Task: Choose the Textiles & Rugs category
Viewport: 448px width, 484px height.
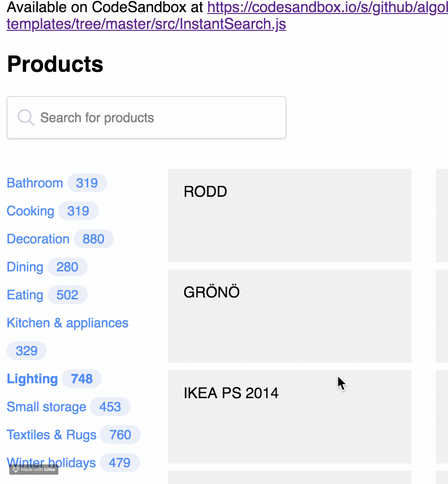Action: [x=51, y=435]
